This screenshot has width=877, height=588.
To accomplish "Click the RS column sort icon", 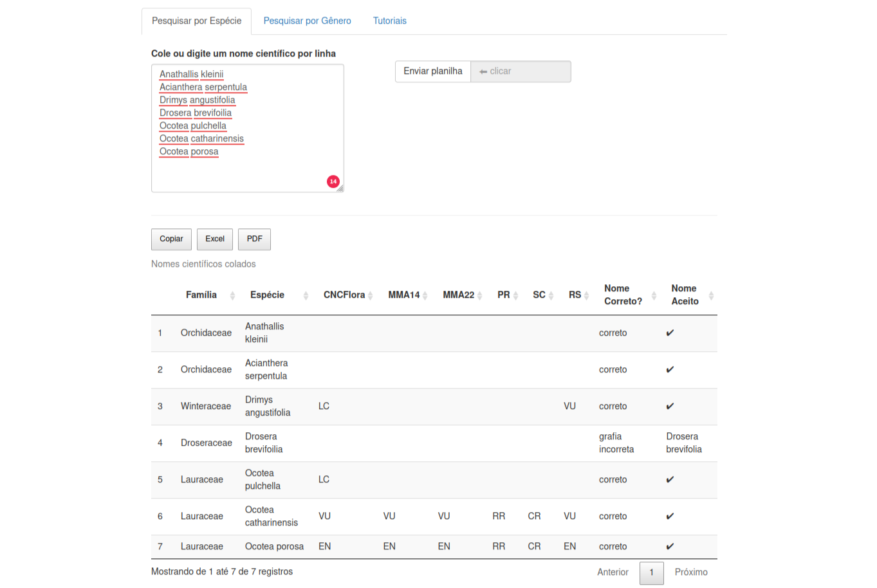I will [x=587, y=295].
